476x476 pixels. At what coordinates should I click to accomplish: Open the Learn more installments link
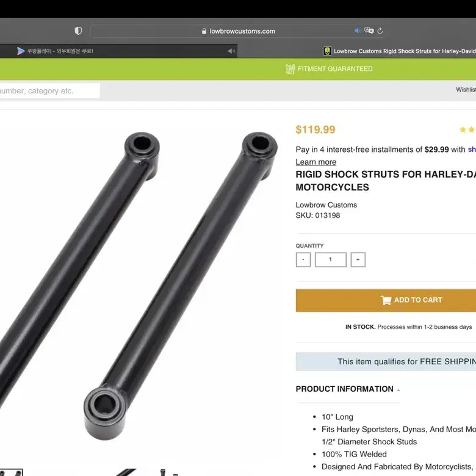click(316, 162)
